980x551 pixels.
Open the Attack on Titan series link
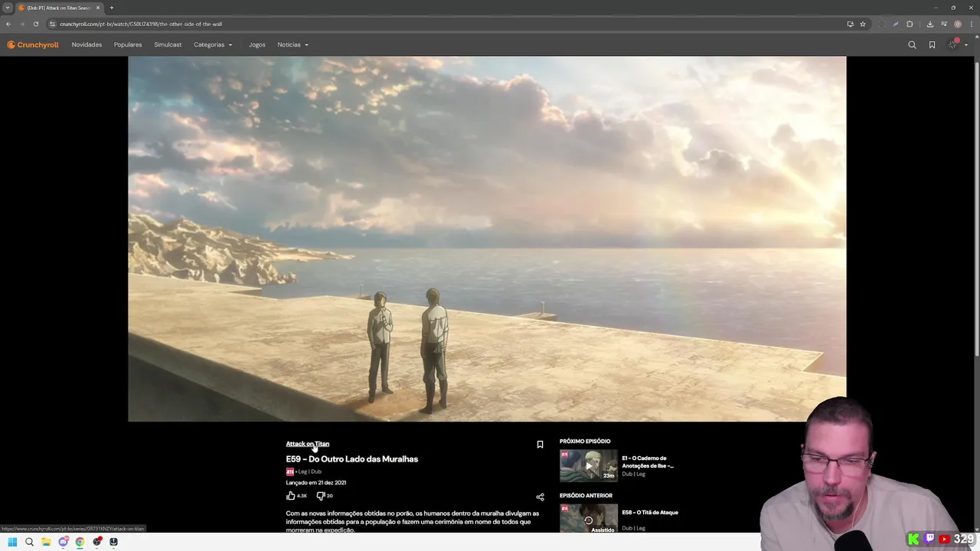pyautogui.click(x=308, y=444)
